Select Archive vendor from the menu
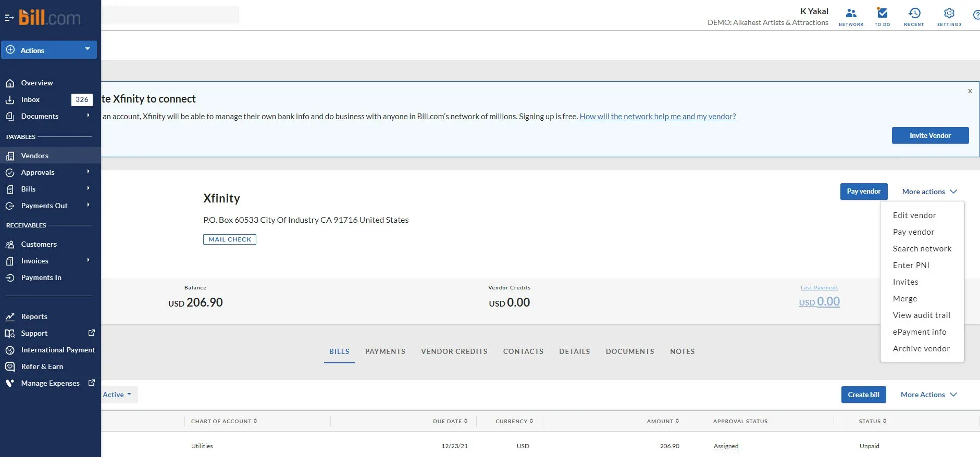Screen dimensions: 980x457 click(921, 349)
